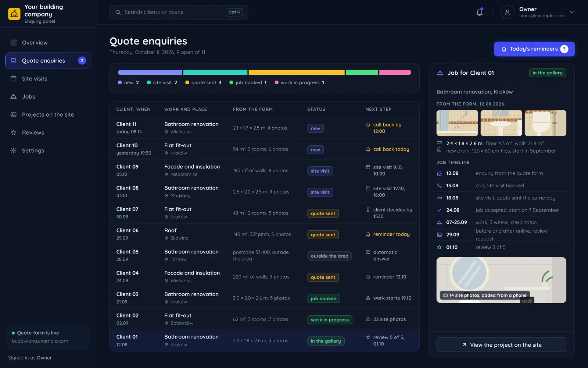Click the Owner profile avatar icon
Image resolution: width=588 pixels, height=368 pixels.
click(507, 12)
